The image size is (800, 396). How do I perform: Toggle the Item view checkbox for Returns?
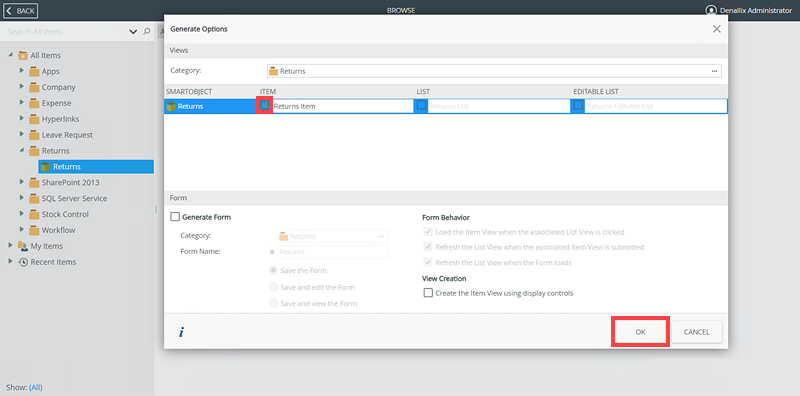pos(265,105)
